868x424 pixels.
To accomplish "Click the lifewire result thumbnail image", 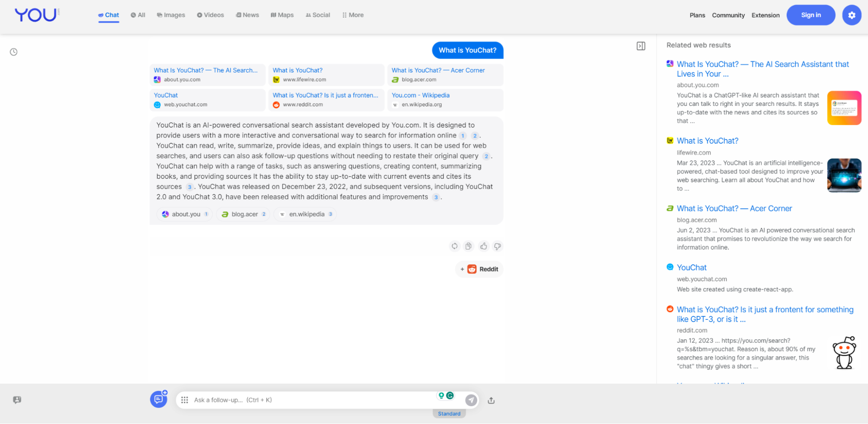I will [x=844, y=175].
